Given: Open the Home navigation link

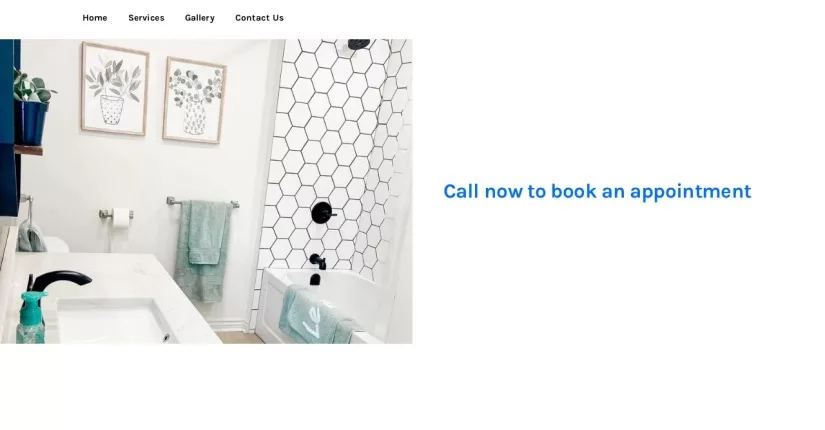Looking at the screenshot, I should point(95,18).
